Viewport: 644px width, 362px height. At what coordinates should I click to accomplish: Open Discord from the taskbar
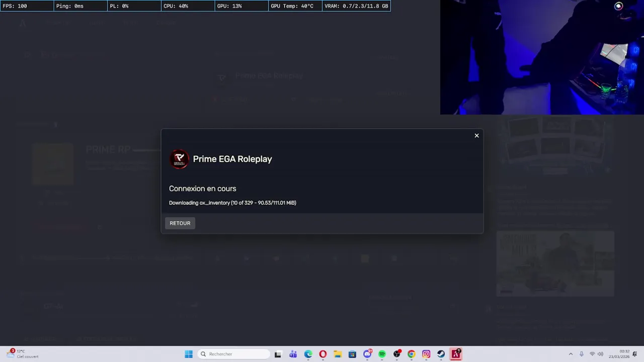[x=367, y=354]
